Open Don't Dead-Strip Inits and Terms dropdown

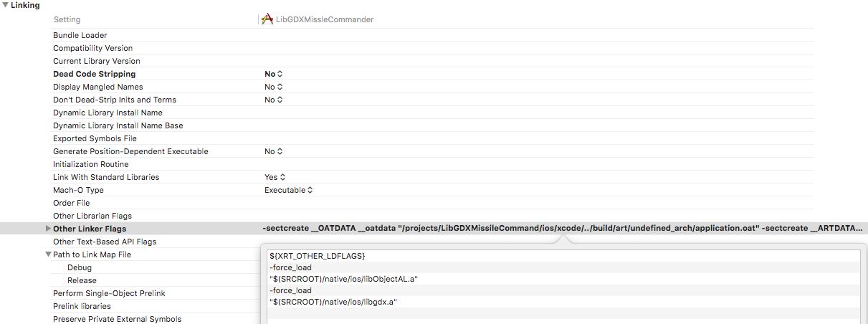[x=274, y=100]
